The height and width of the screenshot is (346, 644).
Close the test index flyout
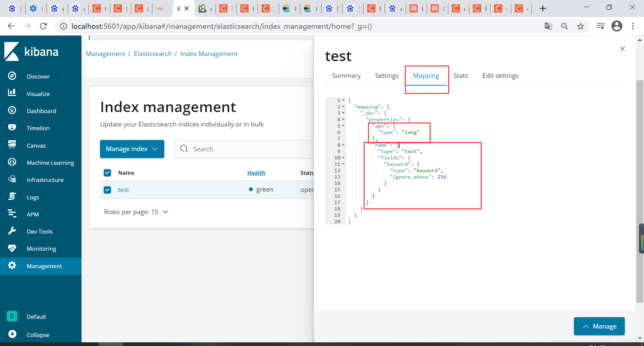point(623,49)
